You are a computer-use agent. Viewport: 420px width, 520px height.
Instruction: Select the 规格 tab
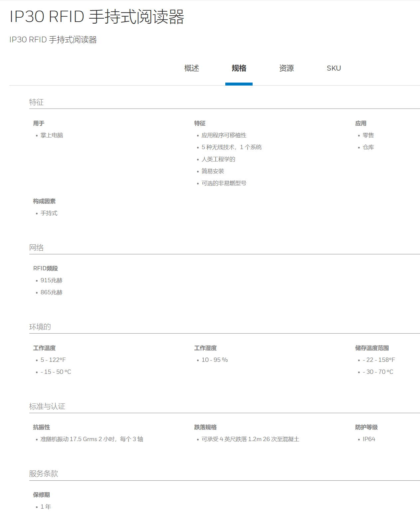239,68
